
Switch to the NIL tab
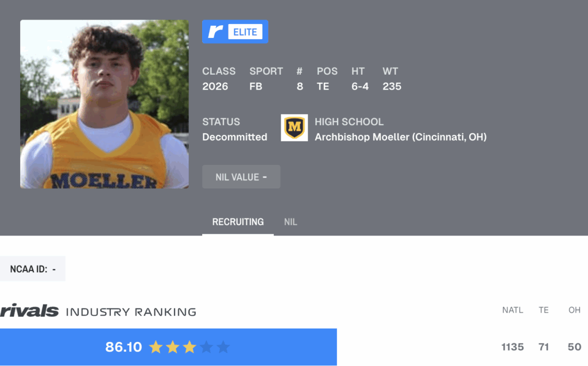point(291,222)
